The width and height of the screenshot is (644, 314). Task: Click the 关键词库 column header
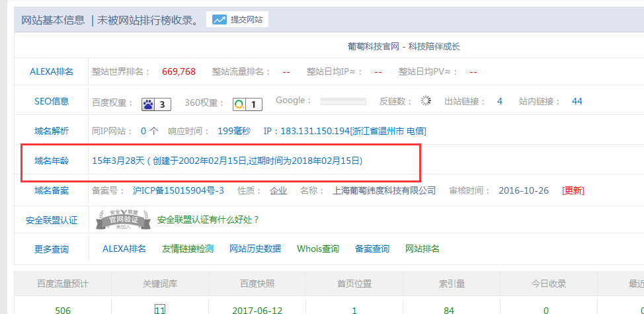tap(160, 283)
